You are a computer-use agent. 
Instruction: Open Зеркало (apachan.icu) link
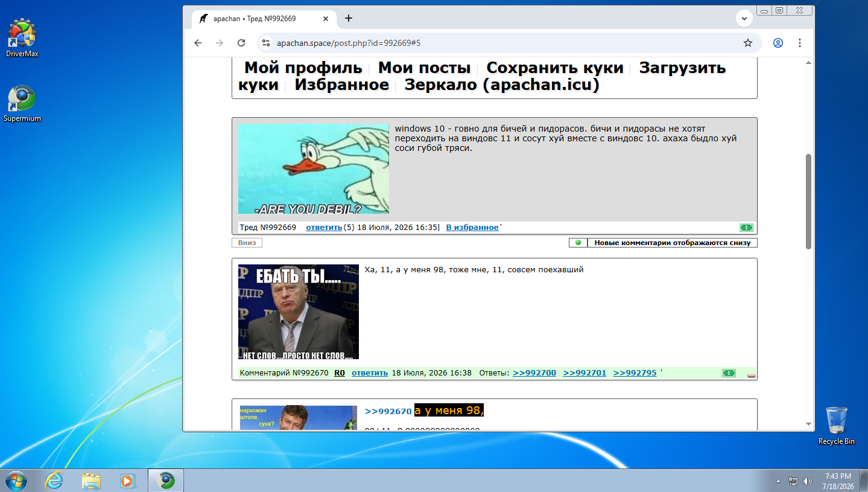click(502, 85)
